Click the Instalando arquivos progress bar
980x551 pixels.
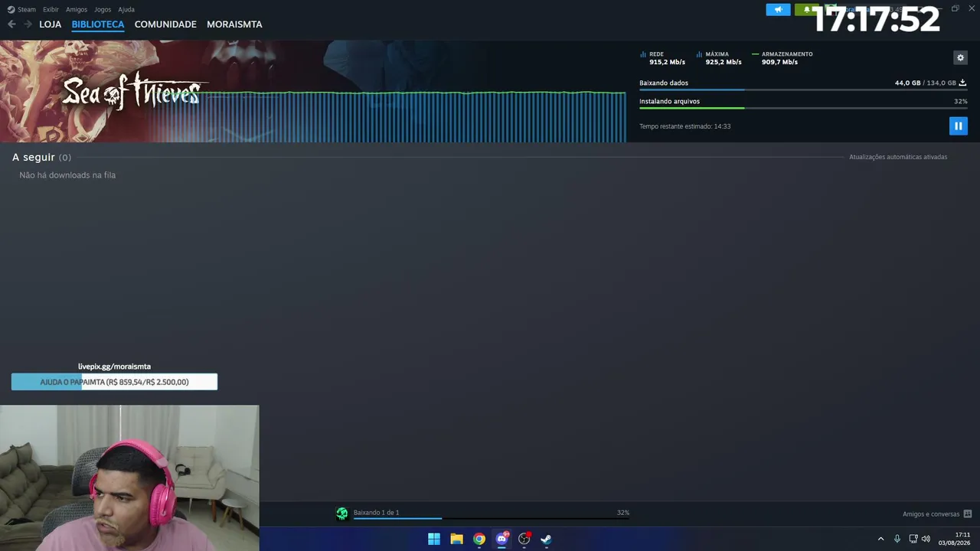pyautogui.click(x=803, y=108)
